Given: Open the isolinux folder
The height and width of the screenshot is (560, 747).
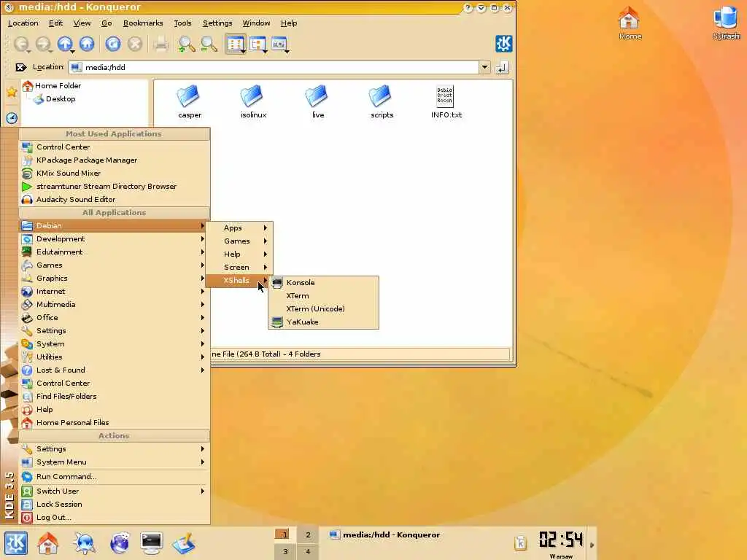Looking at the screenshot, I should [x=253, y=101].
